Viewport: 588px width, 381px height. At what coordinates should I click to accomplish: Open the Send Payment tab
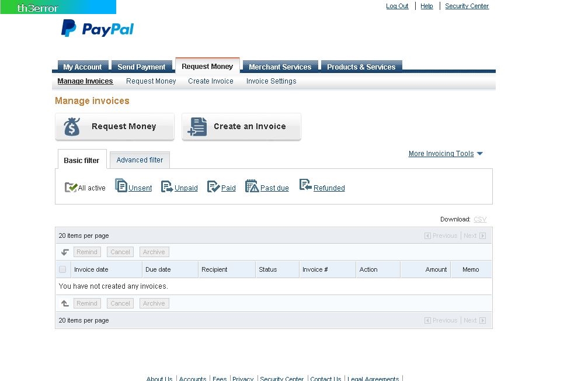coord(141,67)
